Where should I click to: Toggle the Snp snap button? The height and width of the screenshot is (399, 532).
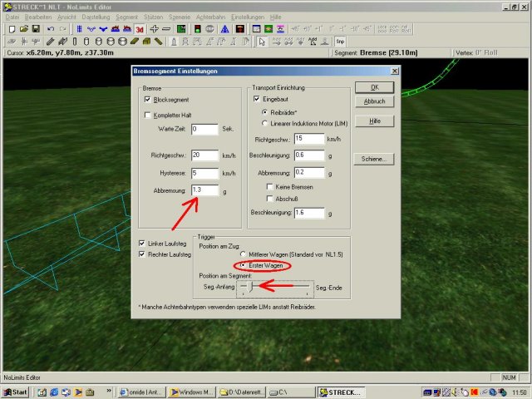[x=340, y=42]
